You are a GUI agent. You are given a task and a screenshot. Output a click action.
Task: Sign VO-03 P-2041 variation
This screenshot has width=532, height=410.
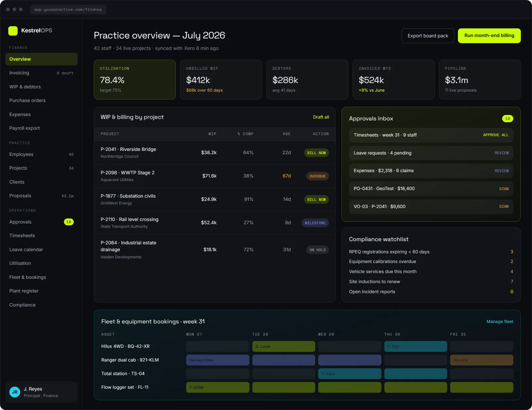(504, 206)
